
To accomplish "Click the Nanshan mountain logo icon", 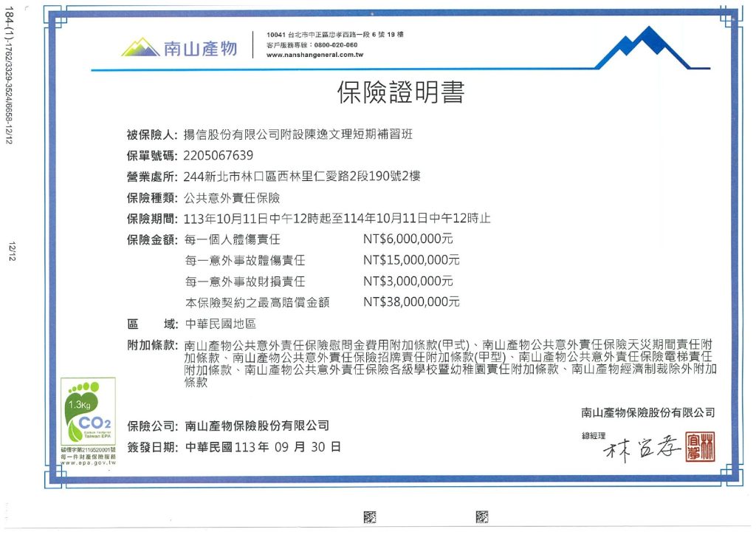I will [x=140, y=47].
